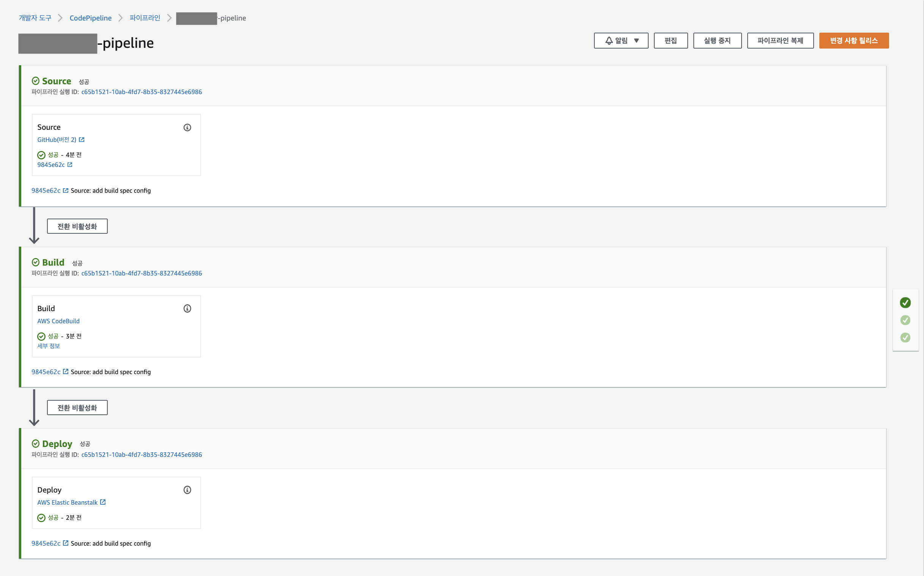Screen dimensions: 924x576
Task: Click '성공 - 4분 전' status text
Action: (x=64, y=155)
